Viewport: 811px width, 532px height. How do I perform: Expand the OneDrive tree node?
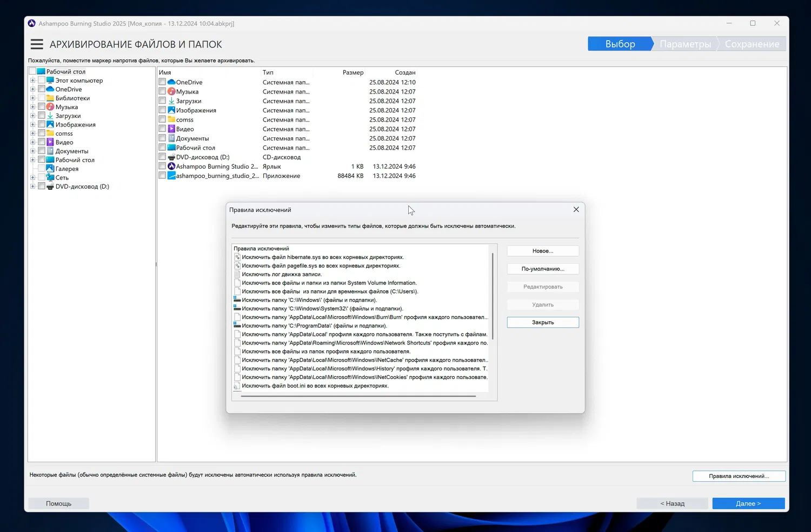[33, 89]
